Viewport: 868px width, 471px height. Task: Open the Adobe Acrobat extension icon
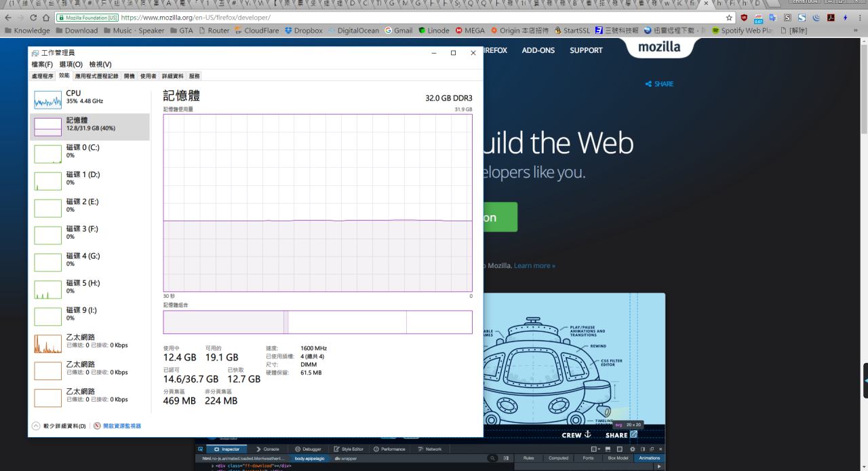click(x=831, y=18)
